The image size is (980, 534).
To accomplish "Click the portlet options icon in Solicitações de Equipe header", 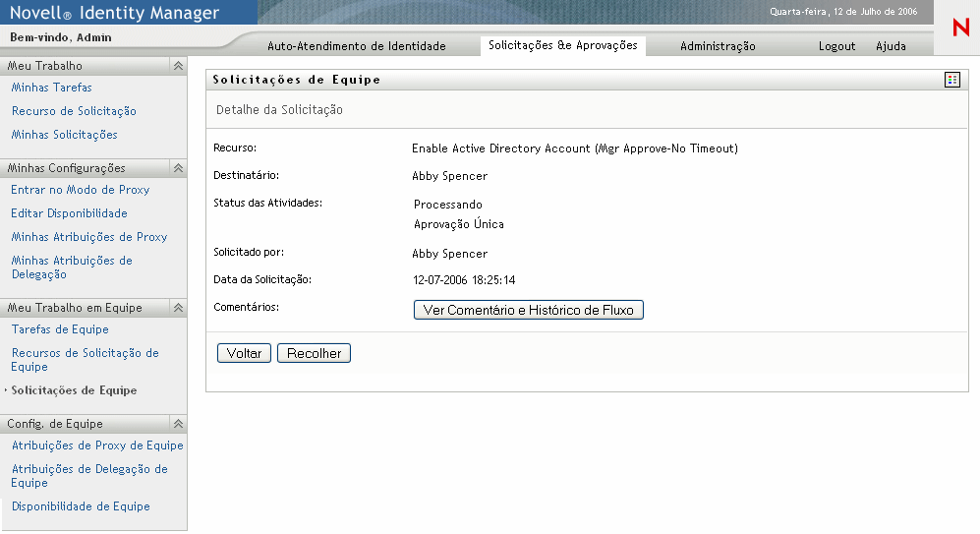I will [951, 80].
